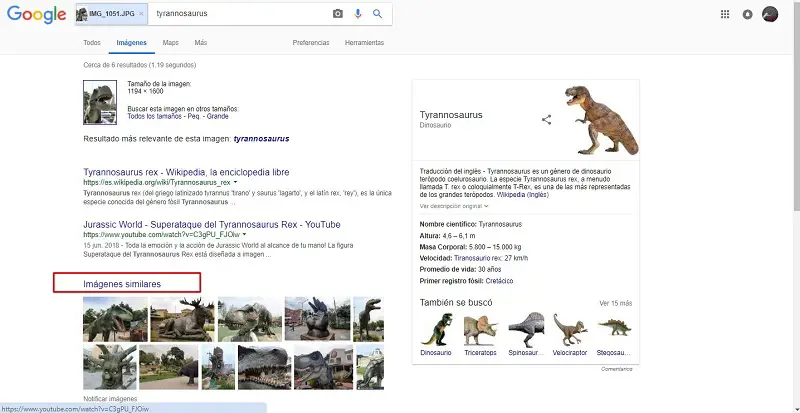Open the Cretácico link
The height and width of the screenshot is (413, 800).
click(x=499, y=281)
